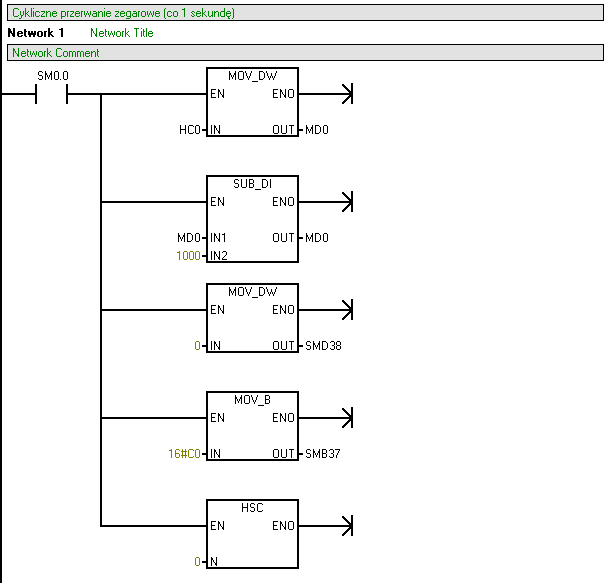Click the HC0 input operand
Screen dimensions: 606x583
coord(189,130)
